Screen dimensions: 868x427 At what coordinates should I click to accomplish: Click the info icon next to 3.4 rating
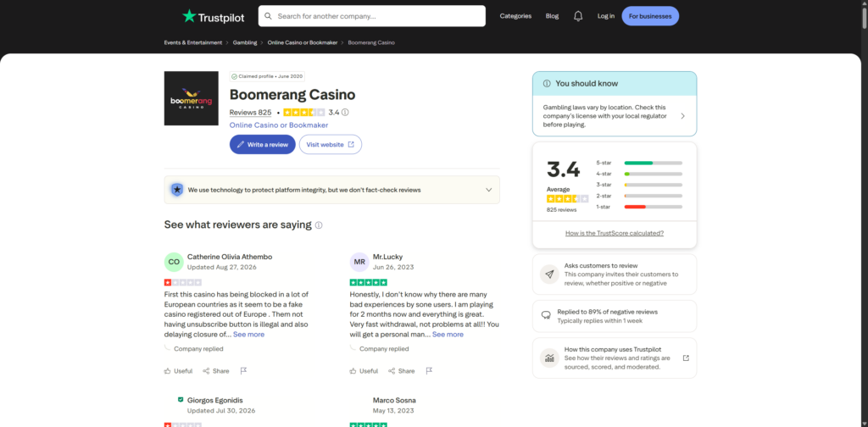pyautogui.click(x=346, y=113)
